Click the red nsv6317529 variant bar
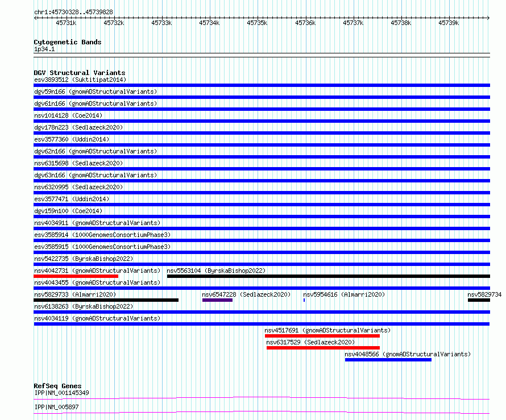Image resolution: width=506 pixels, height=420 pixels. [323, 348]
